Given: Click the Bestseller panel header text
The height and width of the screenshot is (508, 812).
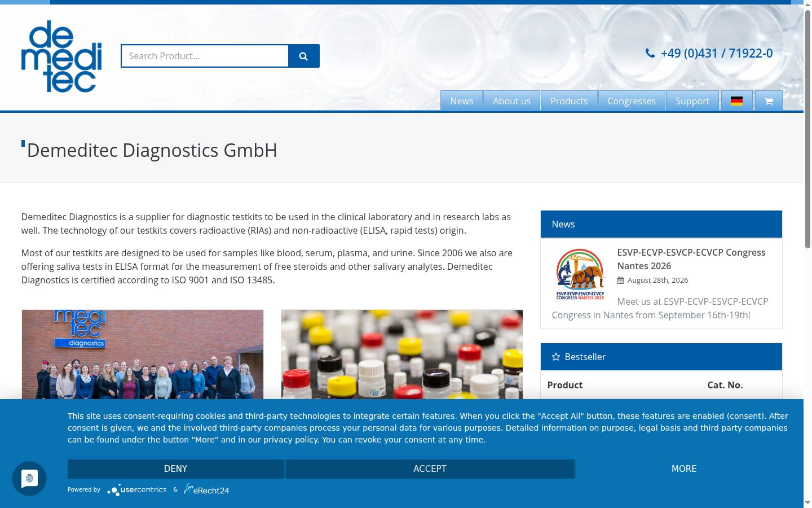Looking at the screenshot, I should point(585,357).
